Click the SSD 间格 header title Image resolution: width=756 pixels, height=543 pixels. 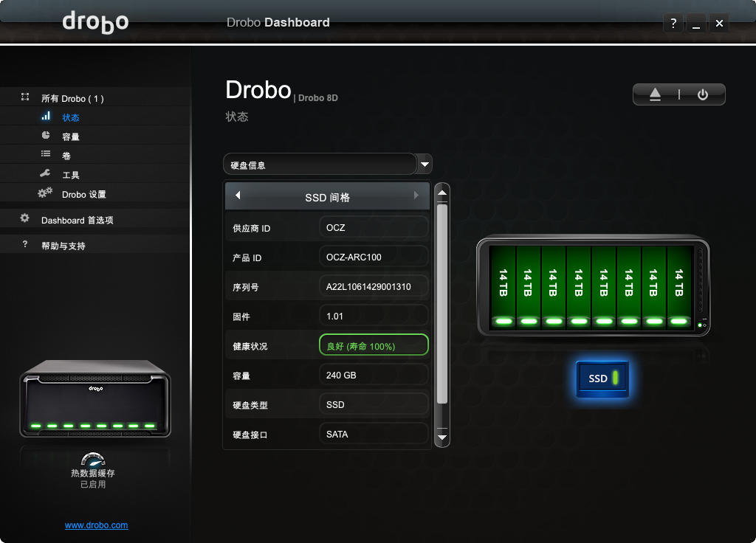[x=327, y=198]
